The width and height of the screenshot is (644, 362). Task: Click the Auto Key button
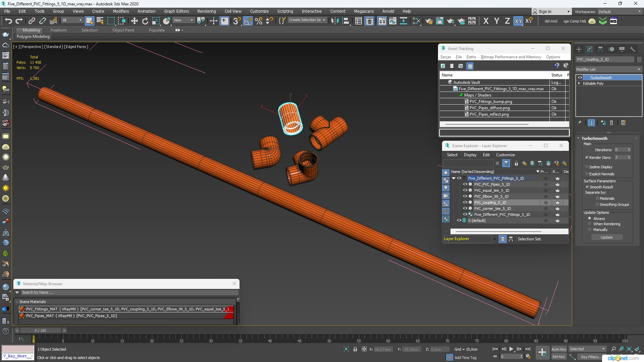click(x=559, y=349)
